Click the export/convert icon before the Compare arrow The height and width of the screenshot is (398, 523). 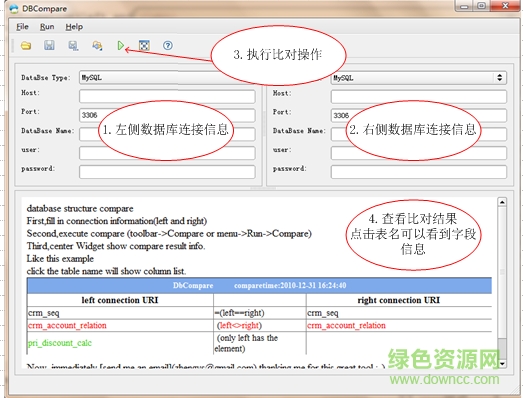[97, 45]
